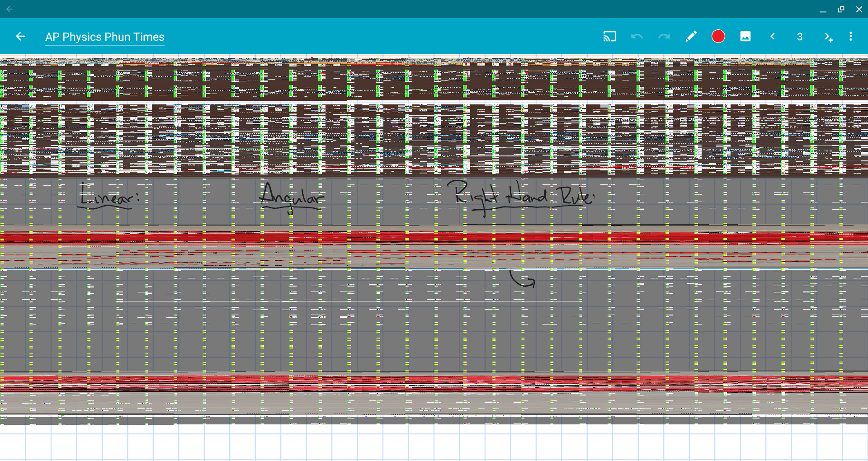Edit the title AP Physics Phun Times
This screenshot has width=868, height=461.
[105, 37]
